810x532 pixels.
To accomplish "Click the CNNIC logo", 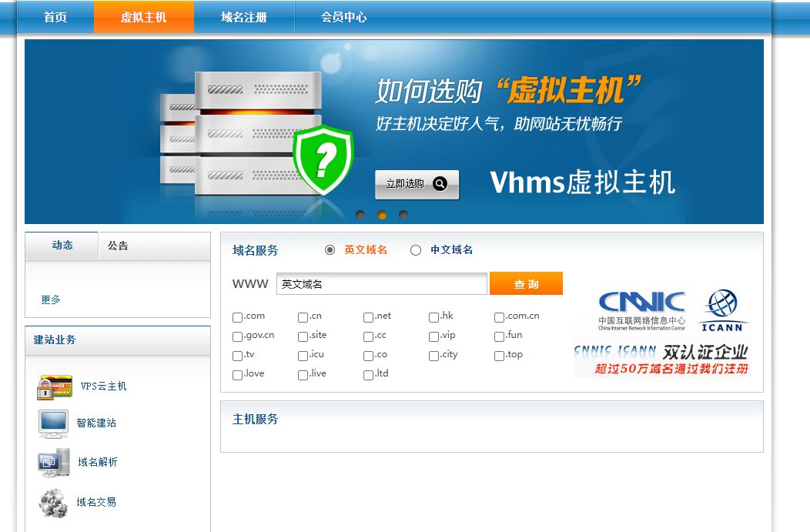I will pos(641,309).
